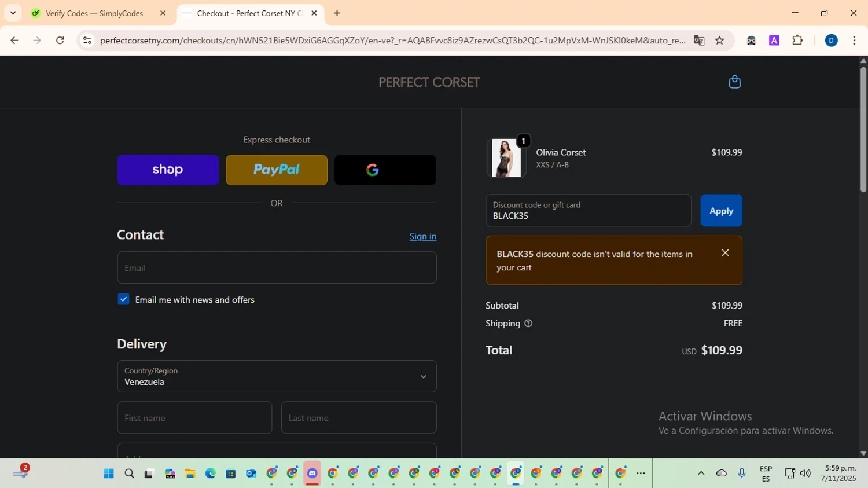Click the ninja face extension icon
The height and width of the screenshot is (488, 868).
(751, 41)
